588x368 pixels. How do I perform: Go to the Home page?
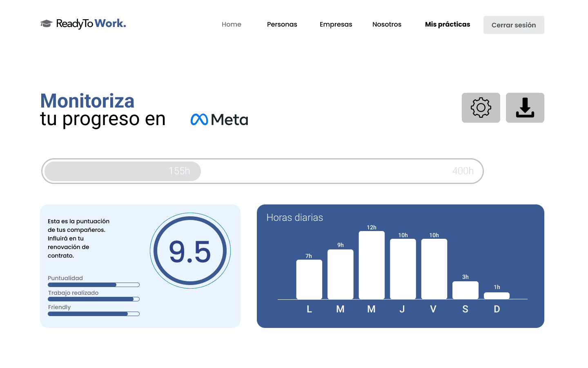(x=232, y=25)
